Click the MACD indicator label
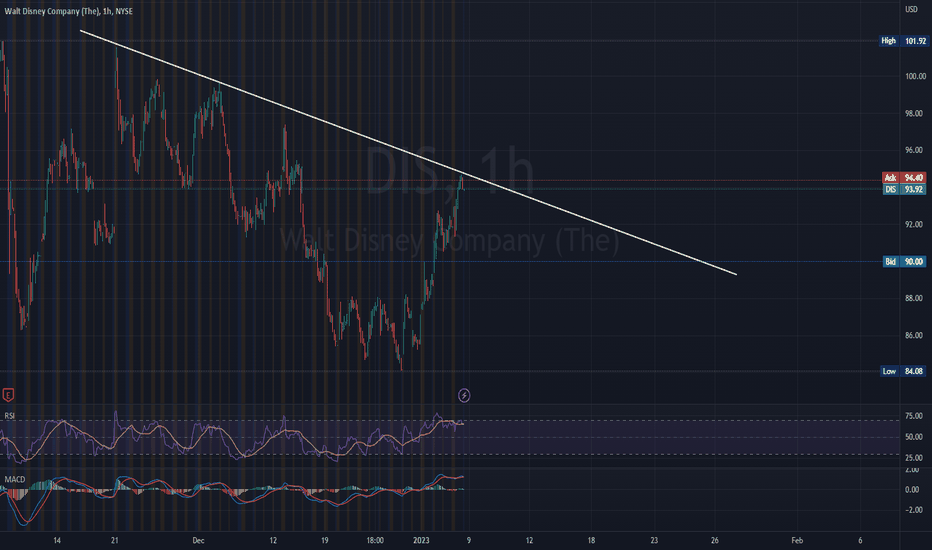932x550 pixels. point(15,479)
